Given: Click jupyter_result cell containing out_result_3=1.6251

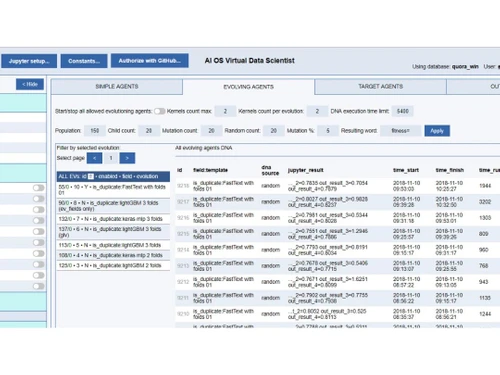Looking at the screenshot, I should 328,282.
